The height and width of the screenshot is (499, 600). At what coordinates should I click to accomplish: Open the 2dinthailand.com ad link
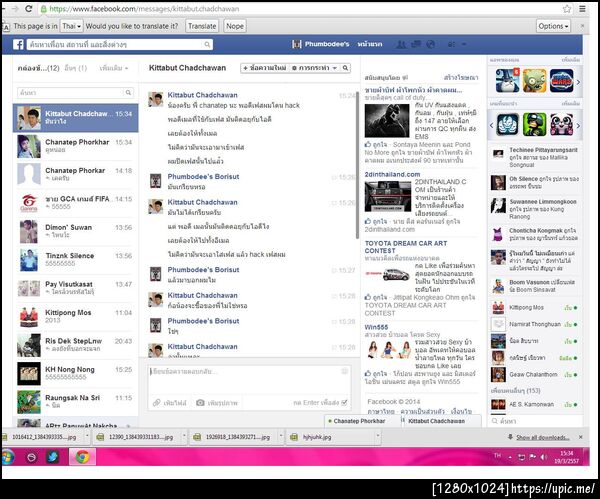(x=392, y=174)
